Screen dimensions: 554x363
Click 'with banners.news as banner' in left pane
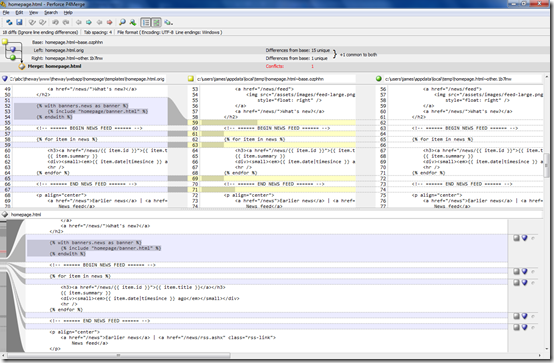click(82, 106)
